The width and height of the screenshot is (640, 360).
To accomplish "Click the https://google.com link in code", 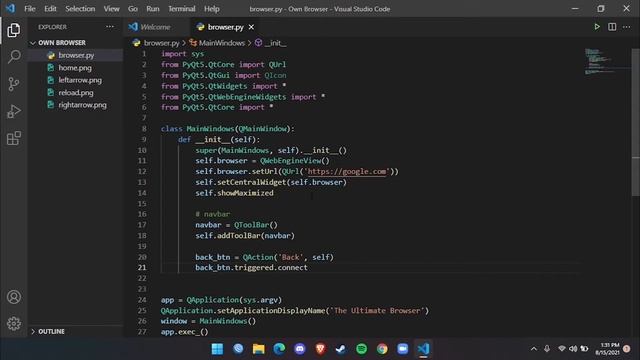I will (347, 171).
